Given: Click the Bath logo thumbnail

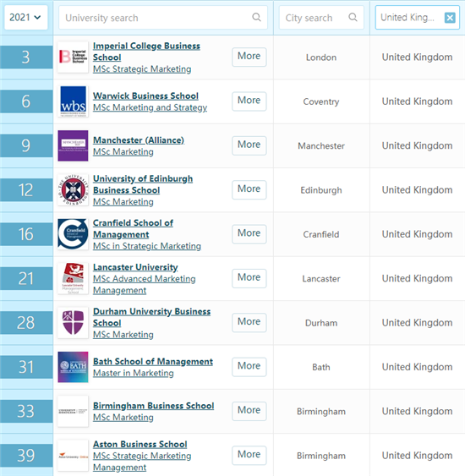Looking at the screenshot, I should (x=74, y=367).
